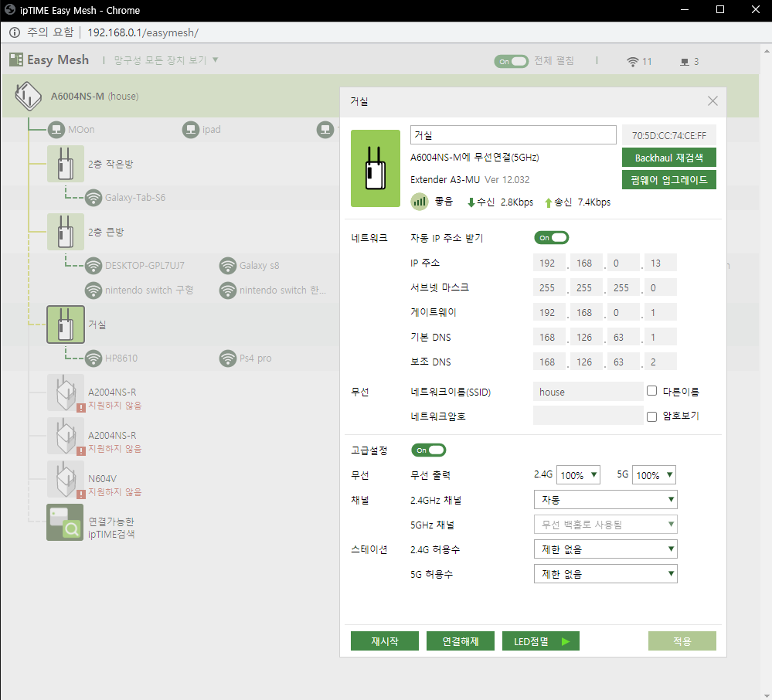
Task: Click the 송신 upload arrow icon
Action: (x=549, y=202)
